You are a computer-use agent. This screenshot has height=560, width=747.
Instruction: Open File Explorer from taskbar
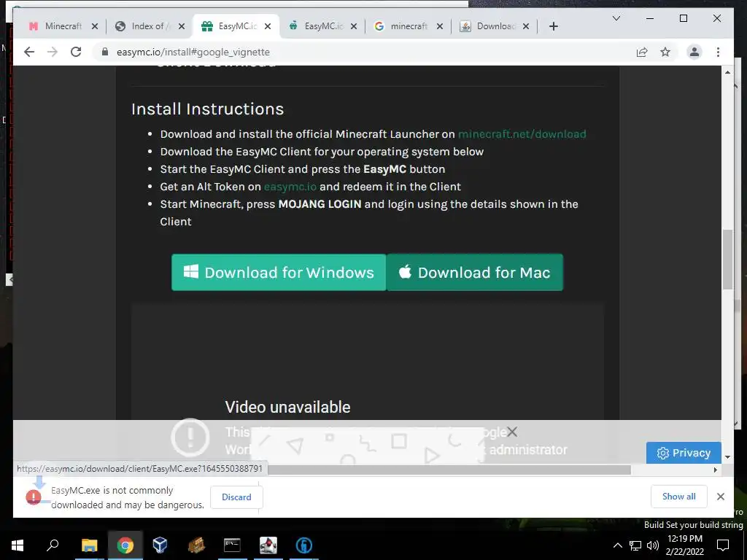point(89,545)
